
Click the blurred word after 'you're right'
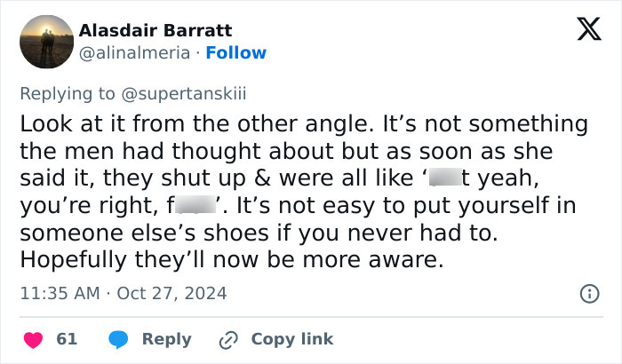pyautogui.click(x=195, y=207)
